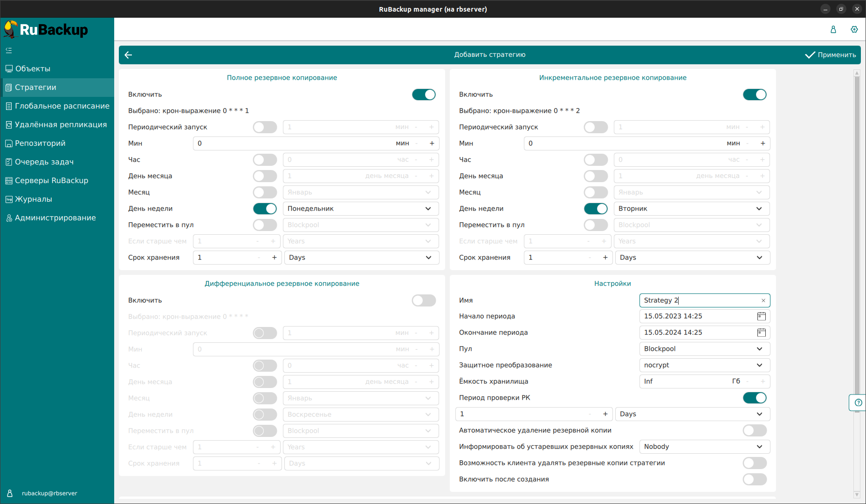Collapse sidebar using the hamburger menu icon
This screenshot has height=504, width=866.
9,50
